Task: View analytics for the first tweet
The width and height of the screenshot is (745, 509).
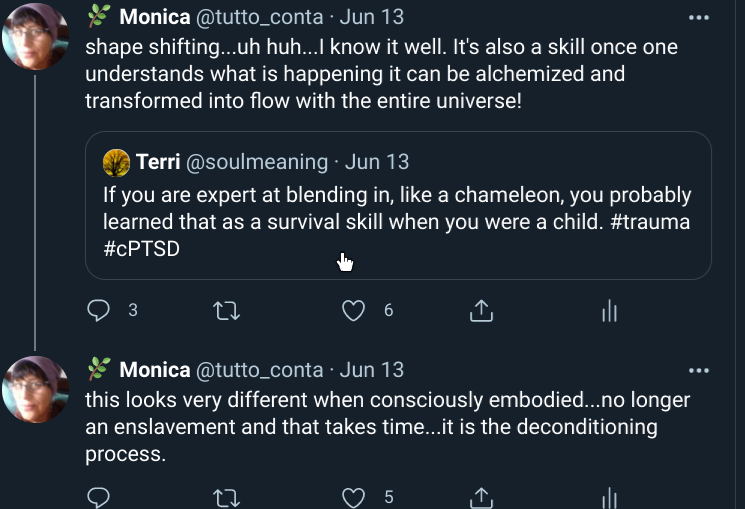Action: 609,311
